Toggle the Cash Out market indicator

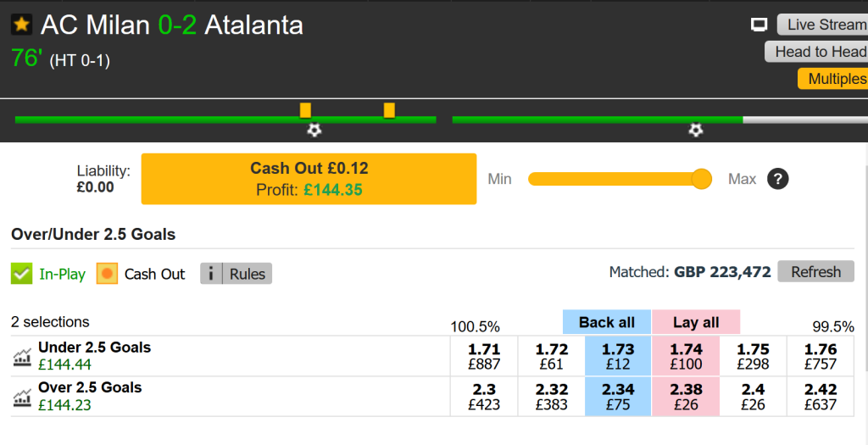point(108,274)
